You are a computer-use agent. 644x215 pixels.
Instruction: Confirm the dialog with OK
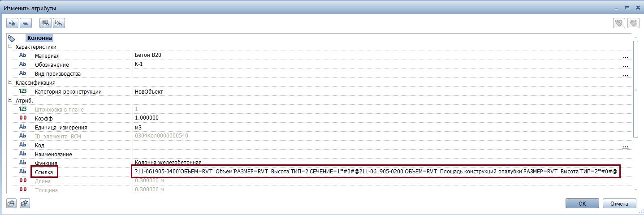[x=582, y=203]
